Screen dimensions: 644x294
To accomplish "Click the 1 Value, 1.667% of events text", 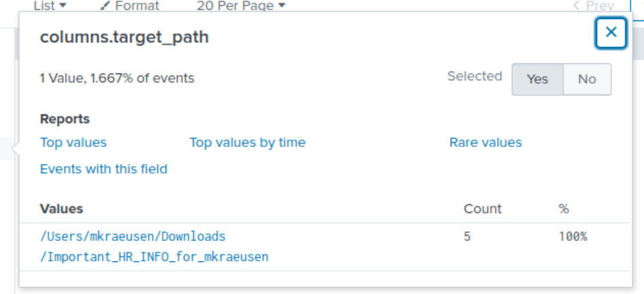I will point(117,78).
